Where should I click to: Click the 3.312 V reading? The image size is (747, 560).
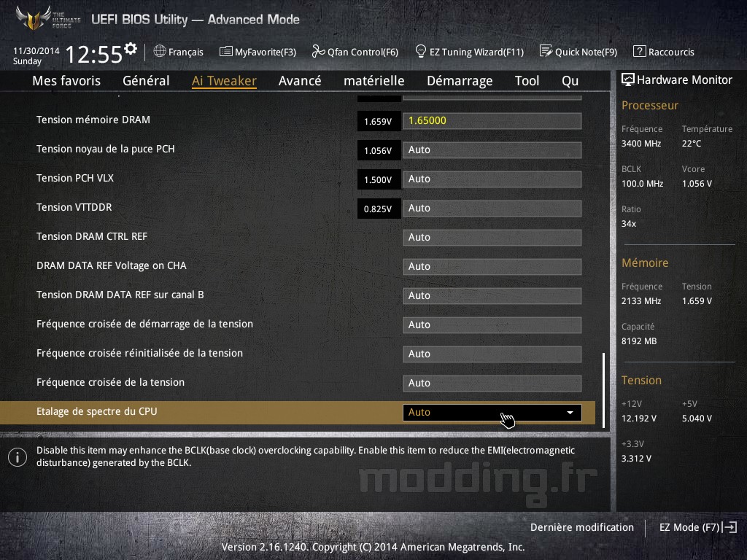(x=636, y=459)
